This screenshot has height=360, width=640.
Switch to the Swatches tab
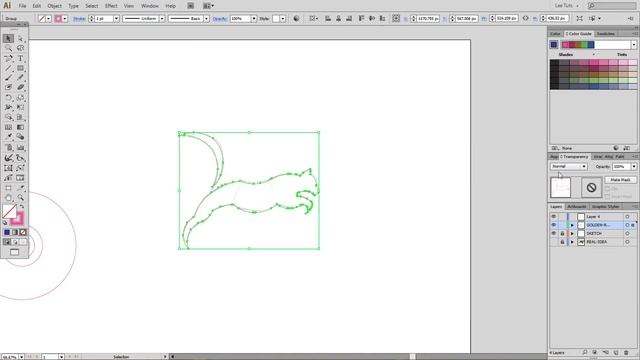coord(606,33)
